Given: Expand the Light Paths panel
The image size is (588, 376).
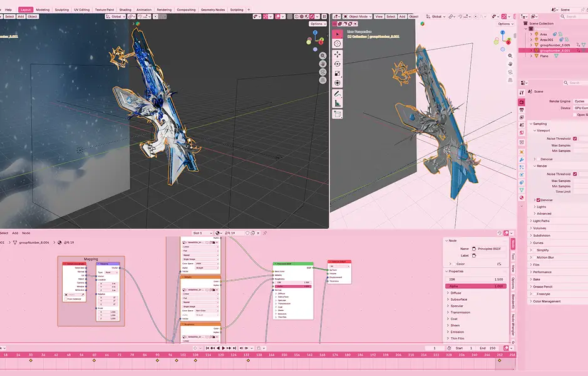Looking at the screenshot, I should 559,221.
